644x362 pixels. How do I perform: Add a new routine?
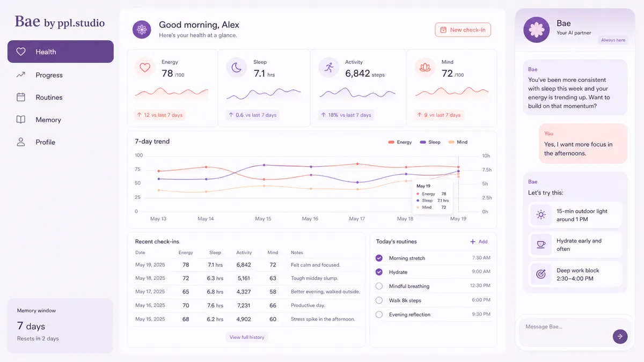pos(479,242)
